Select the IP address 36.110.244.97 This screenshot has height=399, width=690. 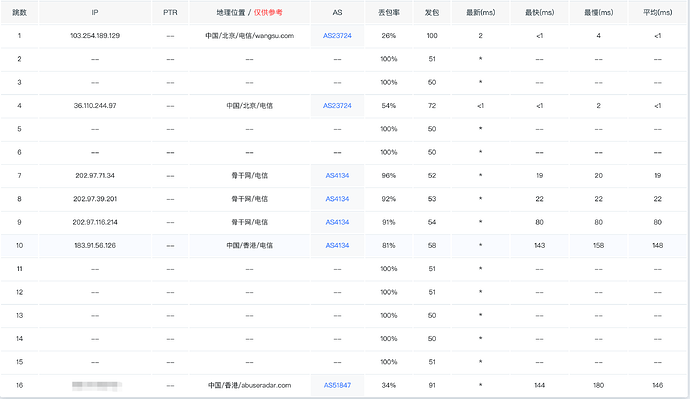coord(95,106)
